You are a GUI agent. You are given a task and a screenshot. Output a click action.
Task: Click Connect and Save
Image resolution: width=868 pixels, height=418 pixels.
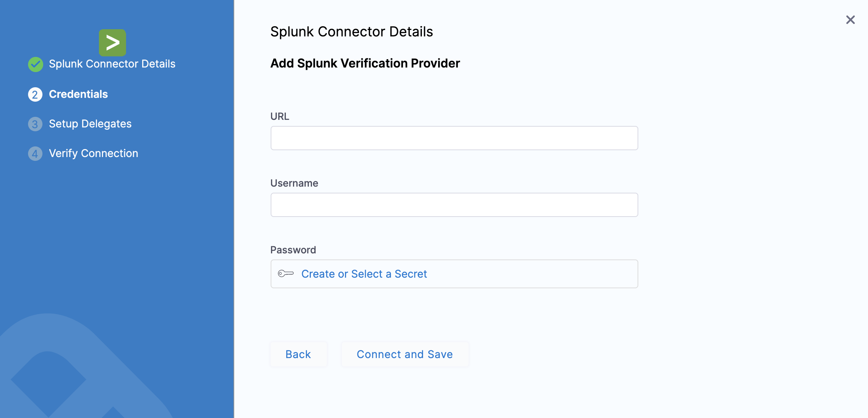click(x=404, y=354)
